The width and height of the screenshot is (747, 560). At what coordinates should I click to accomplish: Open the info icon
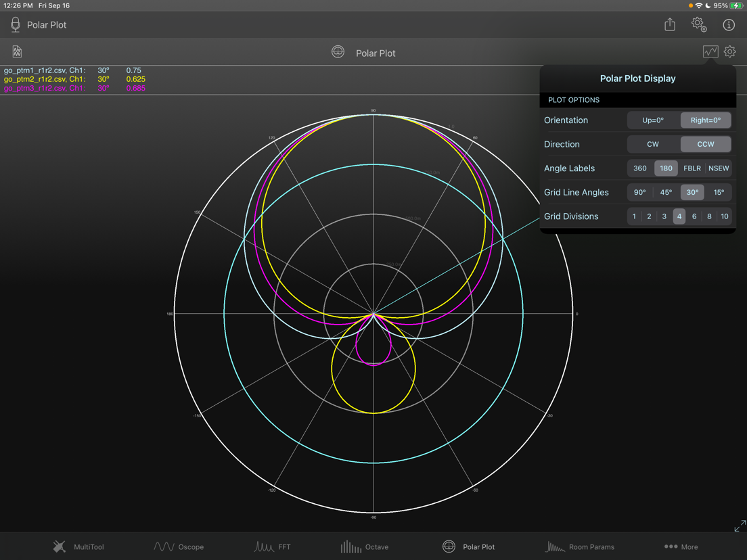click(x=729, y=25)
